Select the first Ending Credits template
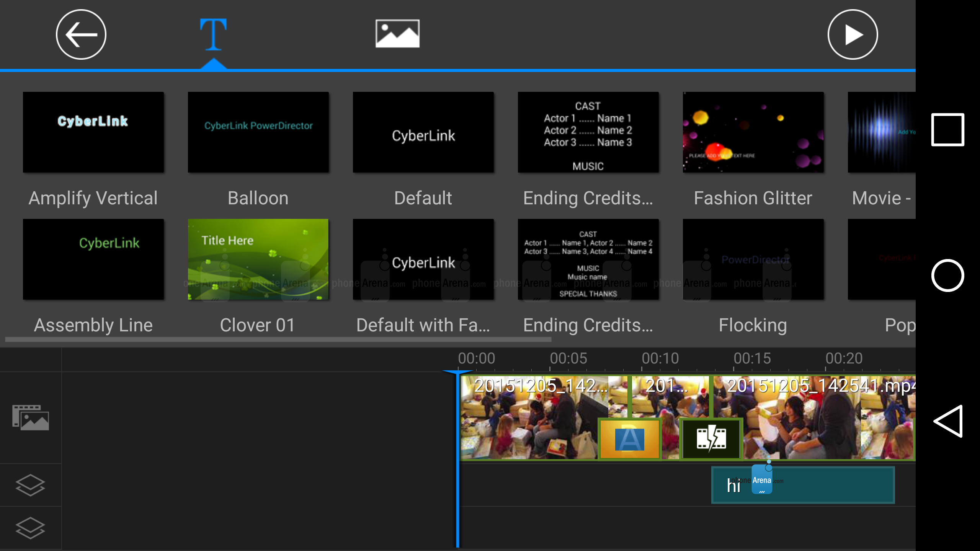980x551 pixels. (588, 132)
